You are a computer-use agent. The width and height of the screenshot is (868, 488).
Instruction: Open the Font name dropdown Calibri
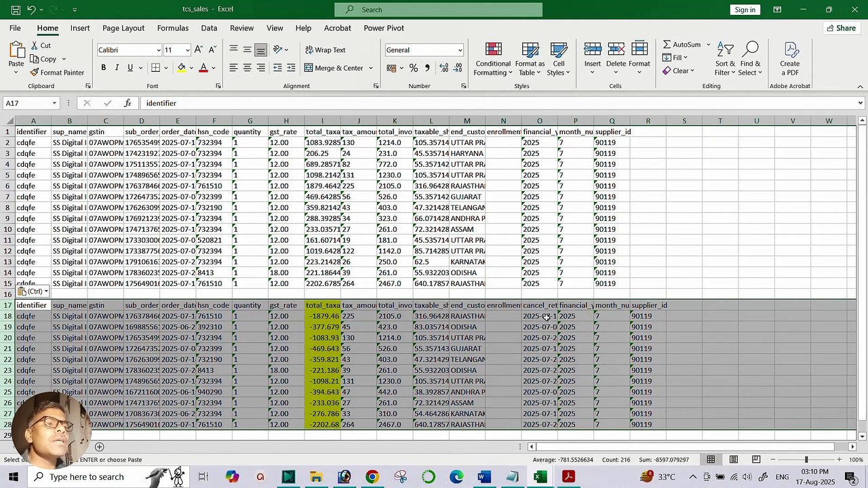point(159,50)
